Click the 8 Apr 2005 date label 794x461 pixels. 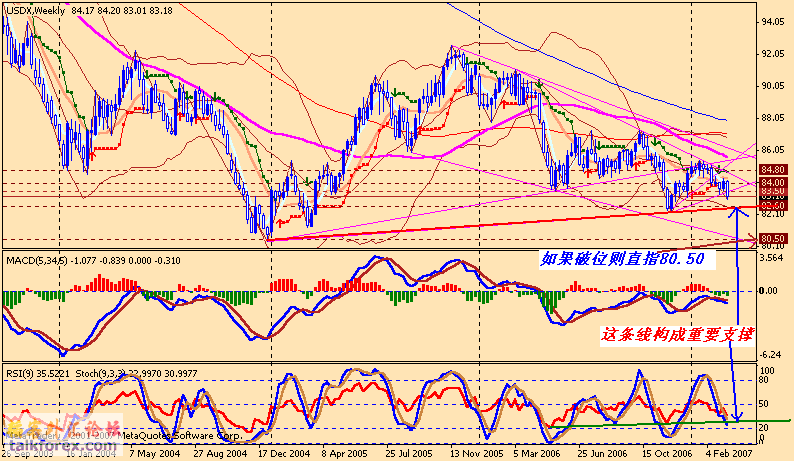coord(345,453)
